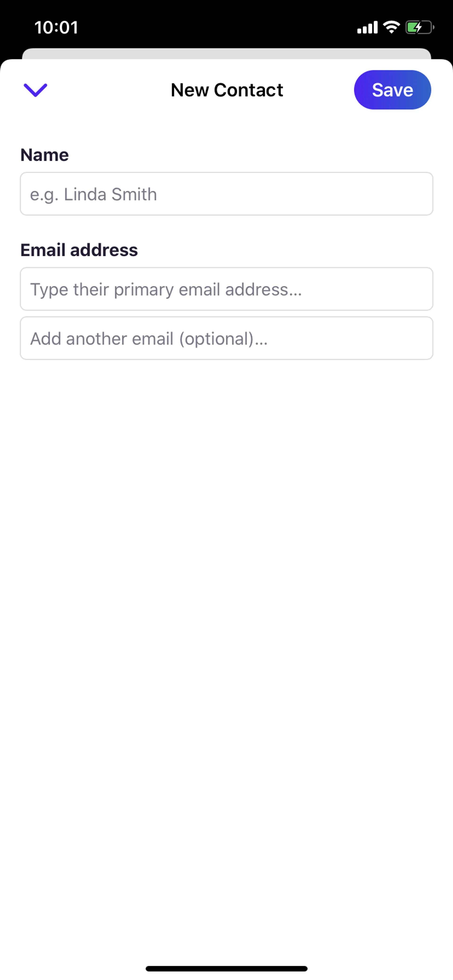Tap the black status bar between clock and signal

point(217,27)
